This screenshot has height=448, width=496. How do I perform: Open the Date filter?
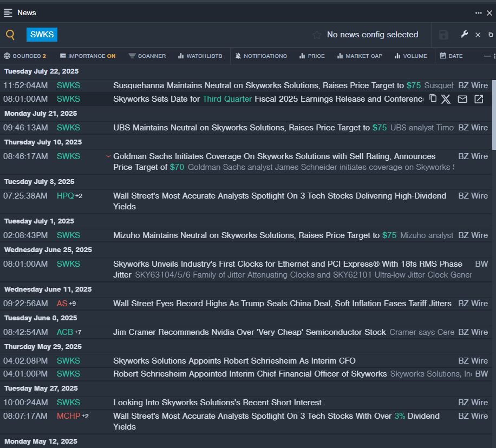click(x=452, y=56)
